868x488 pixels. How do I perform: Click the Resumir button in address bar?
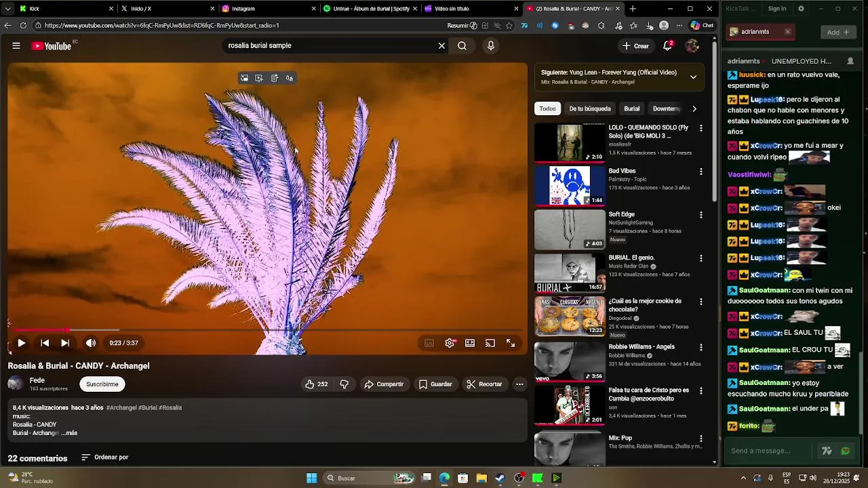click(462, 26)
